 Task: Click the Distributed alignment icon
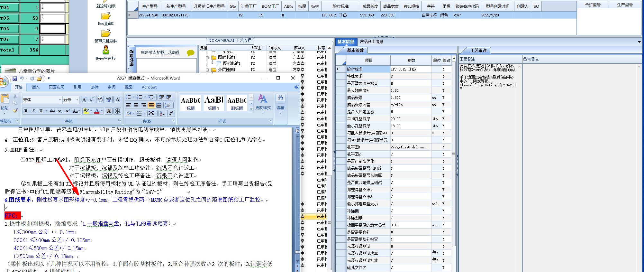(159, 105)
